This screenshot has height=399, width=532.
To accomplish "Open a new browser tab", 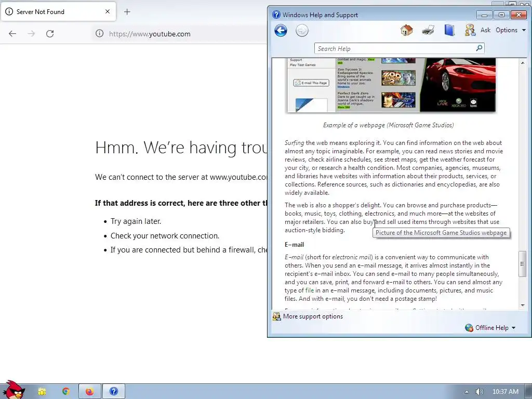I will click(x=127, y=12).
